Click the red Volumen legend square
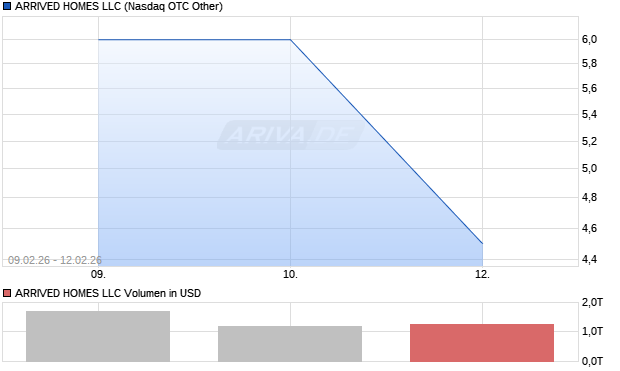 pyautogui.click(x=7, y=293)
